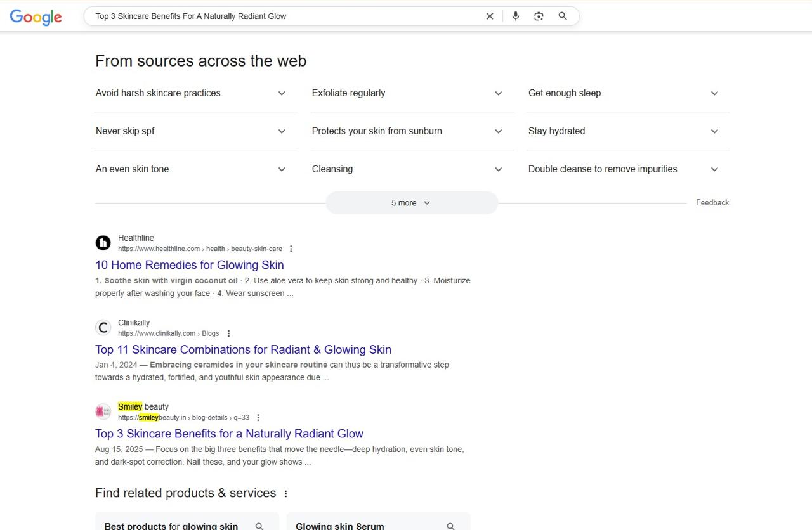Click into the Google search field
812x530 pixels.
[x=285, y=16]
